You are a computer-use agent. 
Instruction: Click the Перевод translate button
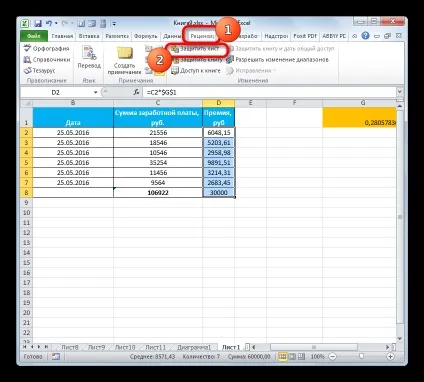coord(89,57)
